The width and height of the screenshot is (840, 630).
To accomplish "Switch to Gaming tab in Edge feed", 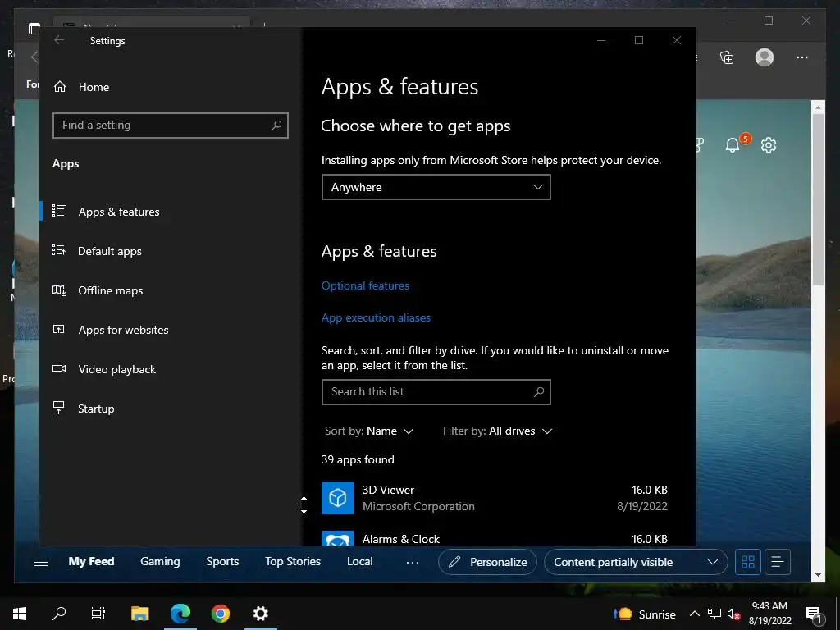I will [160, 561].
